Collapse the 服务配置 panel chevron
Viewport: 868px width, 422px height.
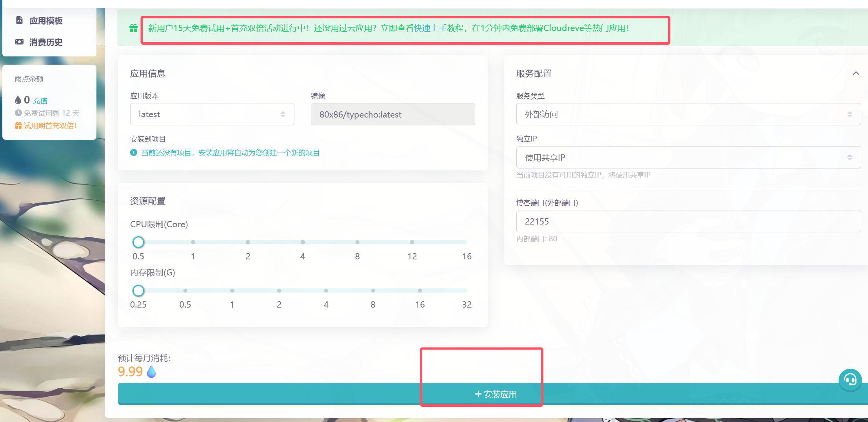click(856, 73)
